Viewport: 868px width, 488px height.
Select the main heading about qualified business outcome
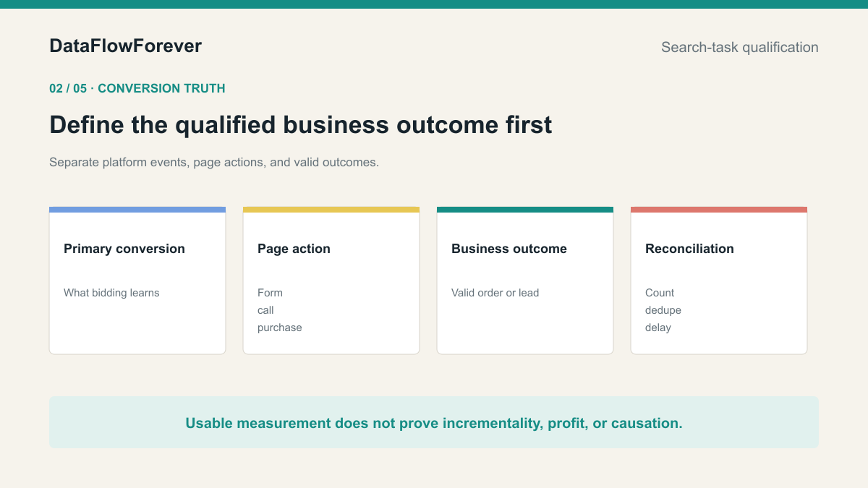pyautogui.click(x=301, y=124)
